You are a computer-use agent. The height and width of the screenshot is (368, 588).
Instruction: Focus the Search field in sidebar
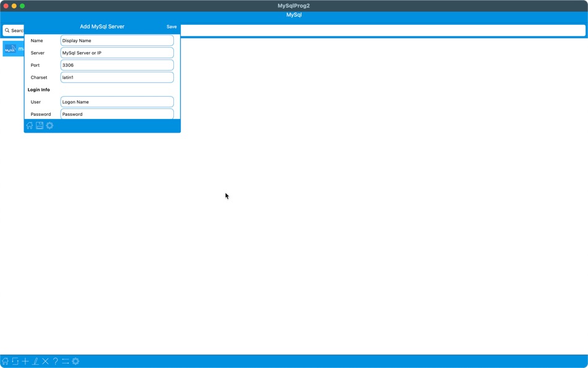[x=14, y=30]
